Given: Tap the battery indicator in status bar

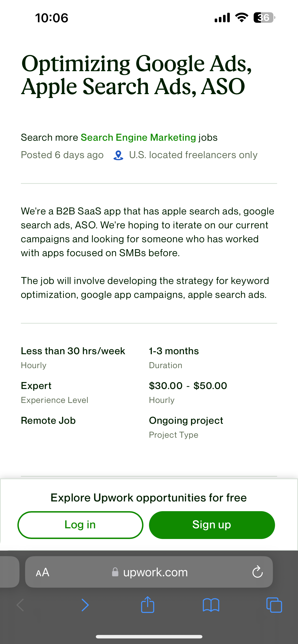Looking at the screenshot, I should 264,18.
